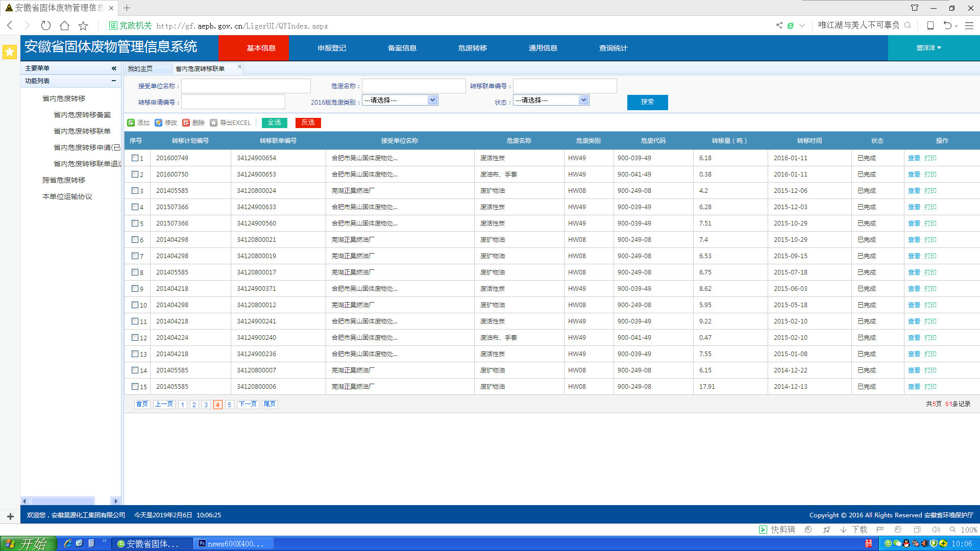Collapse the 功能列表 panel

(113, 81)
